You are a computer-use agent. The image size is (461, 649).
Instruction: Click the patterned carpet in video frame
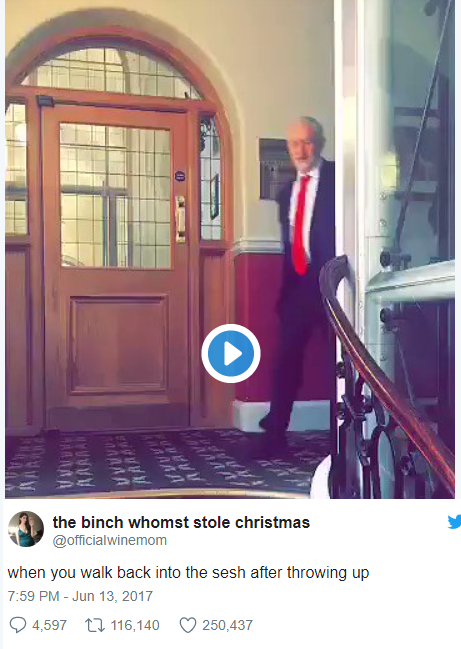tap(166, 463)
